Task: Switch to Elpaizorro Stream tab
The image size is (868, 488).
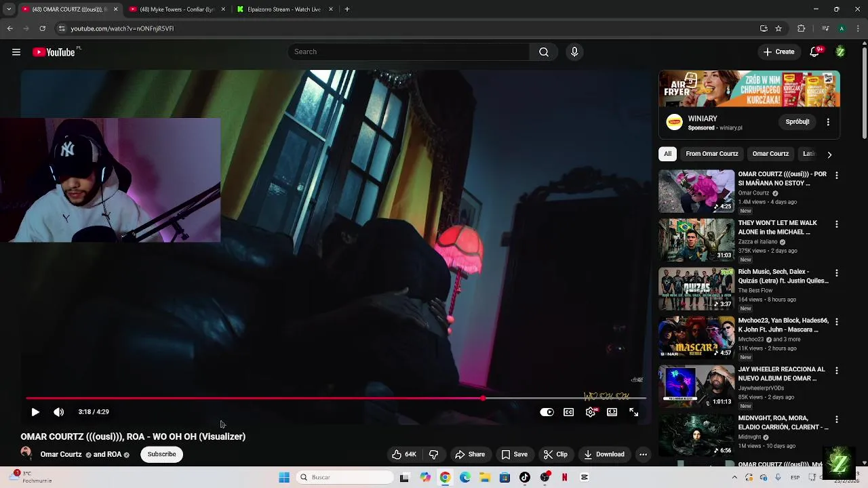Action: (x=283, y=9)
